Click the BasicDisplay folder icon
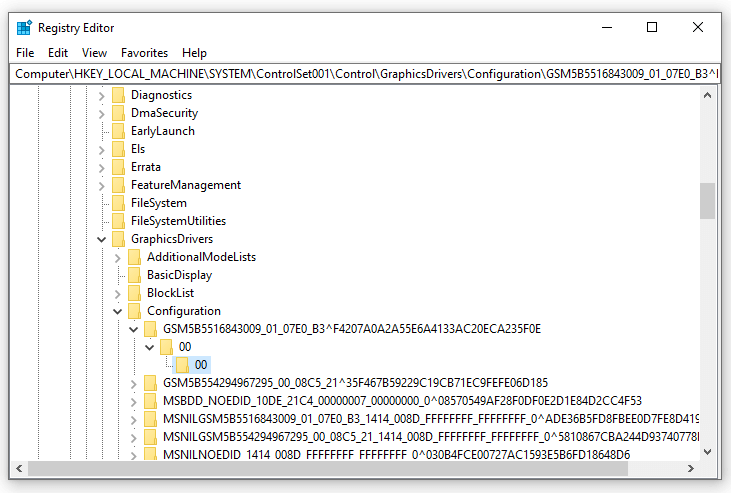The height and width of the screenshot is (493, 731). pyautogui.click(x=135, y=275)
